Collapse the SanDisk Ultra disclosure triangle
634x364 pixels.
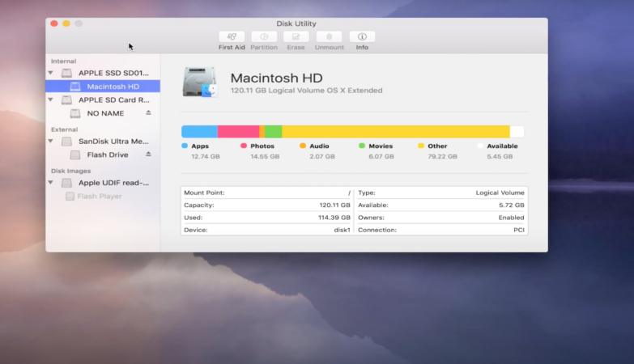coord(50,141)
